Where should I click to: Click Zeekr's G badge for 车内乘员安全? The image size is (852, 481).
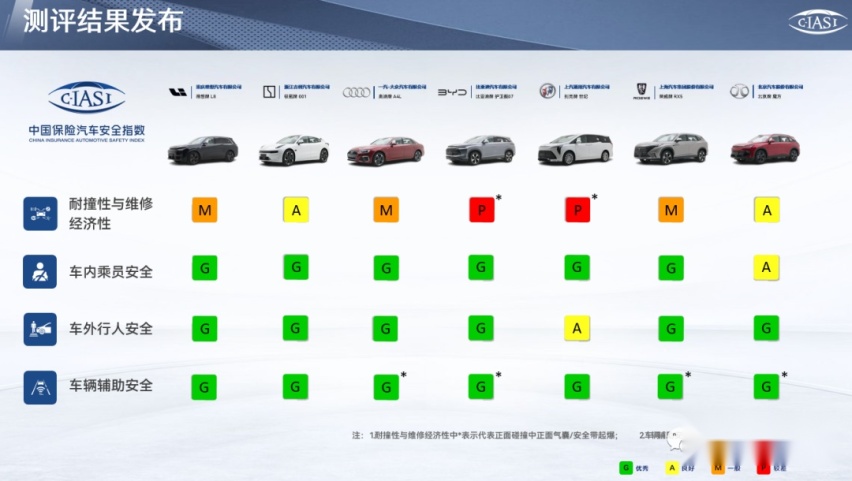tap(296, 267)
